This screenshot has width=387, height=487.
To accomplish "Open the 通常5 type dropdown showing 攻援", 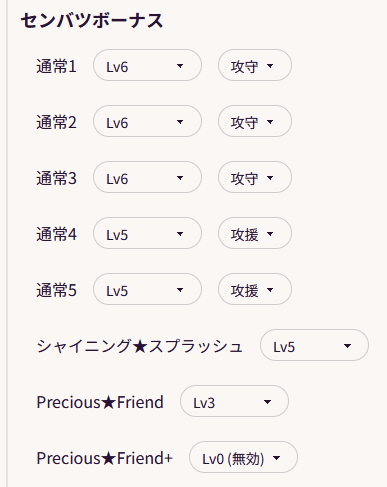I will tap(255, 289).
